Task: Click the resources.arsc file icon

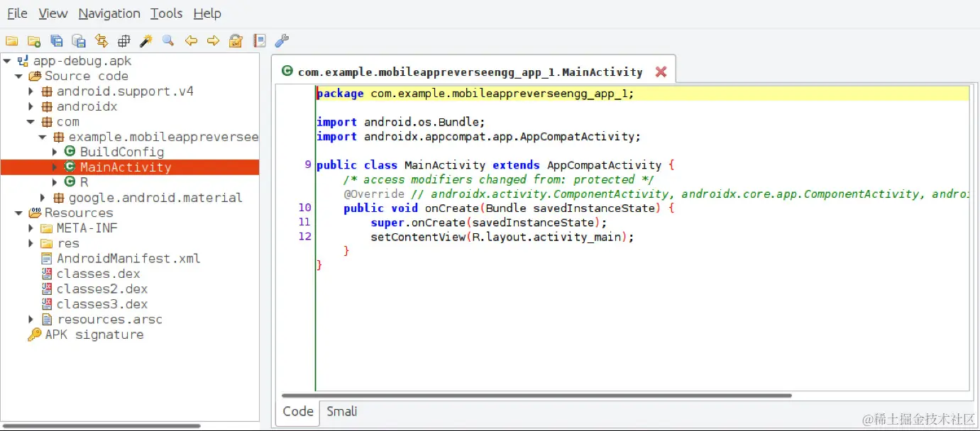Action: tap(47, 320)
